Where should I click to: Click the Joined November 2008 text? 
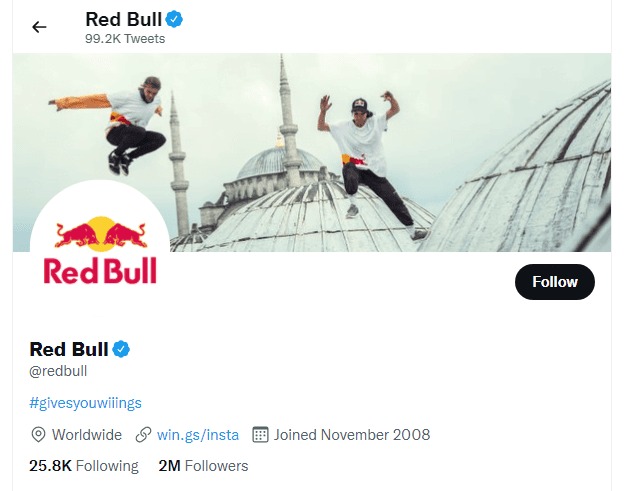pos(353,435)
